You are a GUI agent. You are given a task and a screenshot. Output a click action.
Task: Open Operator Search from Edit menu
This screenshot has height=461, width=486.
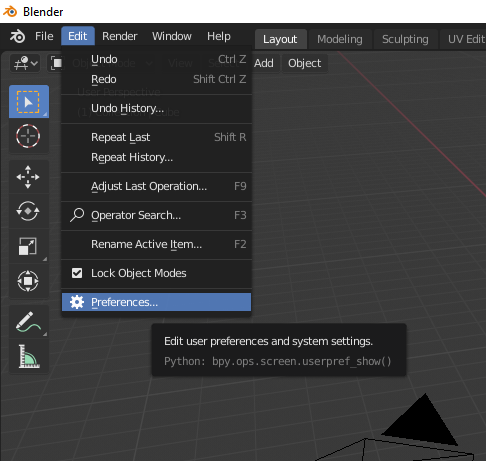coord(156,215)
